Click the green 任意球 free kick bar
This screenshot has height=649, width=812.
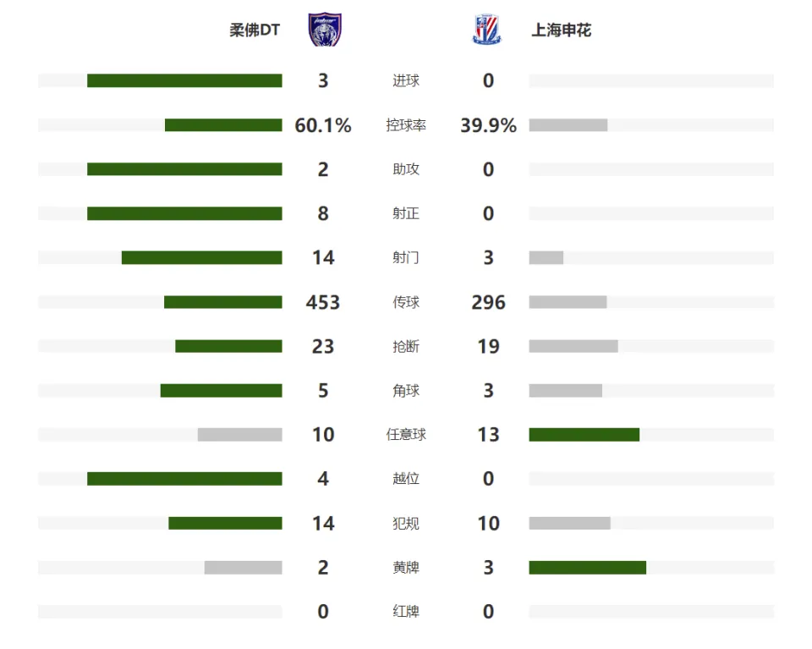pos(584,435)
